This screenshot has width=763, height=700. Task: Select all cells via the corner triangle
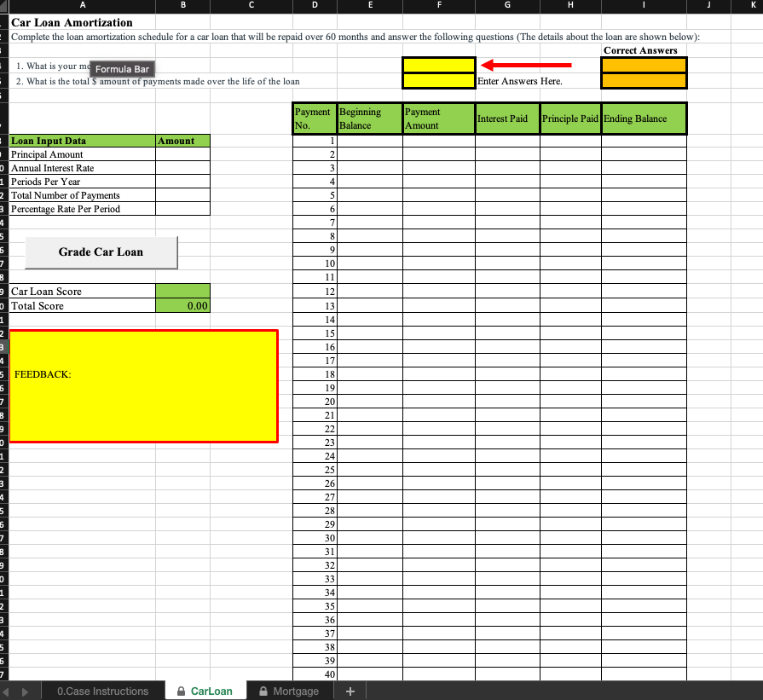pyautogui.click(x=3, y=7)
